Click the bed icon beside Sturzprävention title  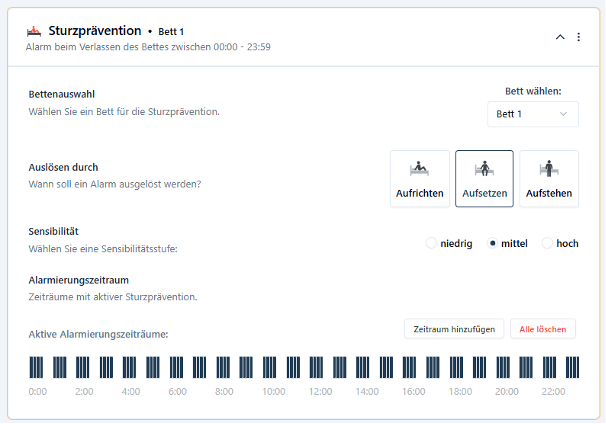pos(35,31)
